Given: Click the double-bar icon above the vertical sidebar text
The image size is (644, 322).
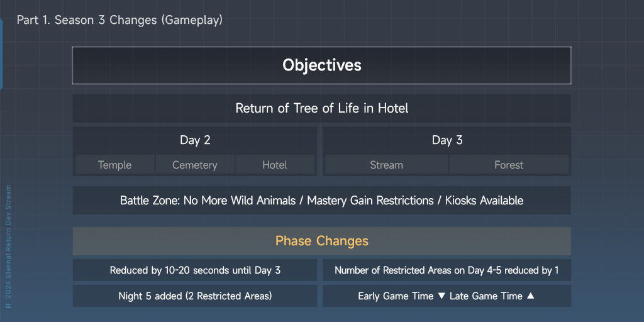Looking at the screenshot, I should 8,304.
